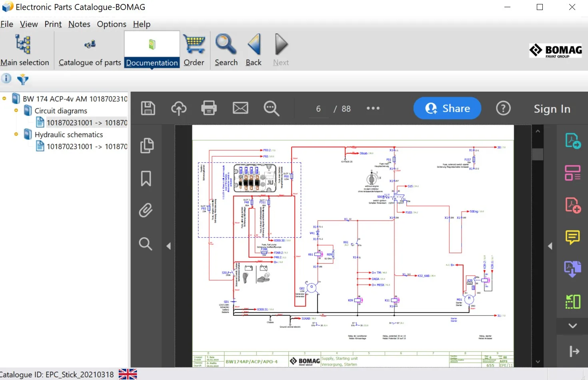Select the yellow Comment tool icon
The width and height of the screenshot is (588, 380).
572,237
